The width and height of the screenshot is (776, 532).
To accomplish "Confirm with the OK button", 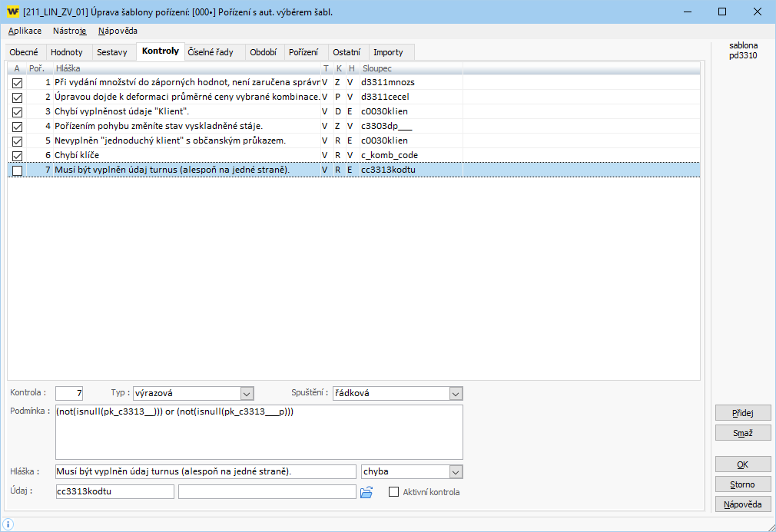I will point(742,464).
